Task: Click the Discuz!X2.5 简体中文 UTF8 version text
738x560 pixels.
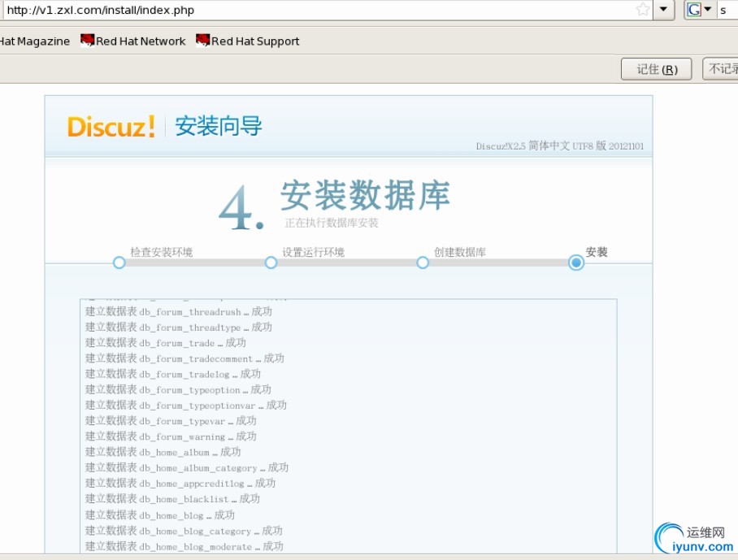Action: pyautogui.click(x=560, y=145)
